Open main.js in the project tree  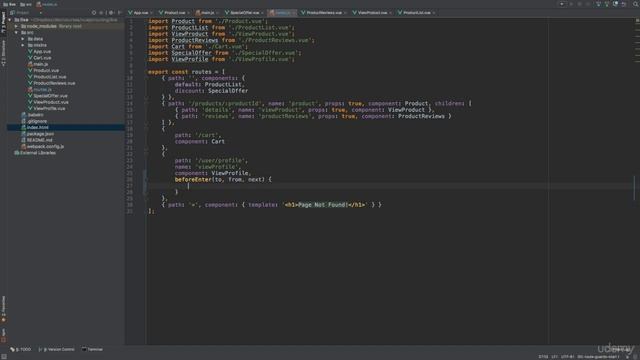click(x=38, y=64)
